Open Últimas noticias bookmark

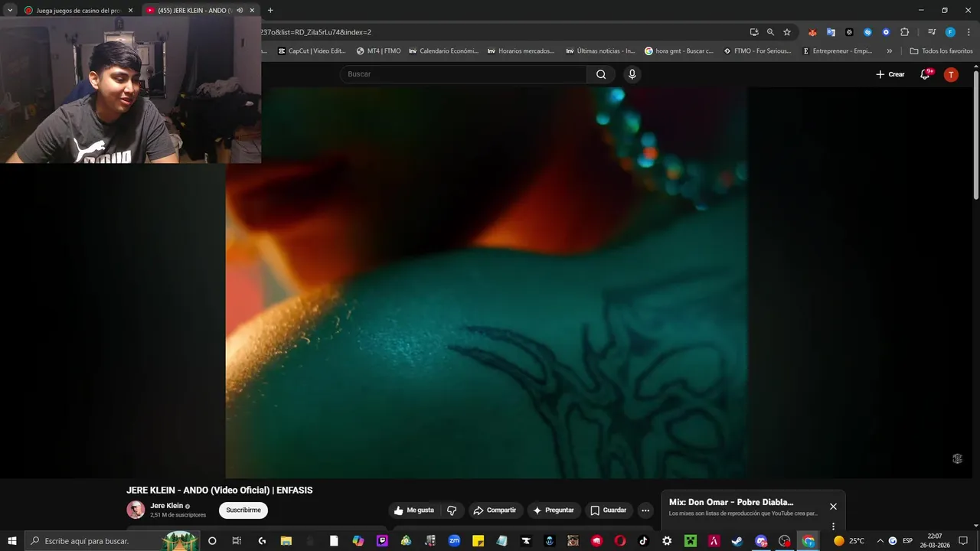(600, 51)
